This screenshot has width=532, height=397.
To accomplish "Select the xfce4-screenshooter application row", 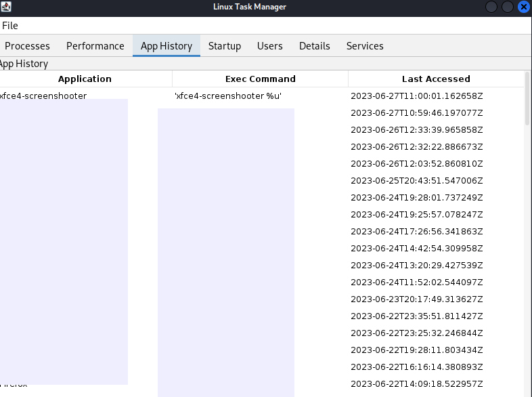I will pos(43,96).
